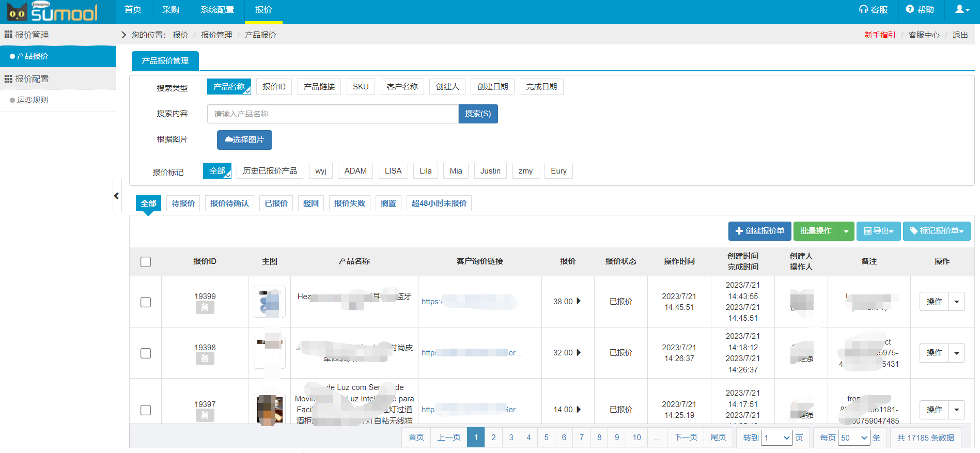Screen dimensions: 980x453
Task: Click the 备 badge under 19397
Action: pos(205,415)
